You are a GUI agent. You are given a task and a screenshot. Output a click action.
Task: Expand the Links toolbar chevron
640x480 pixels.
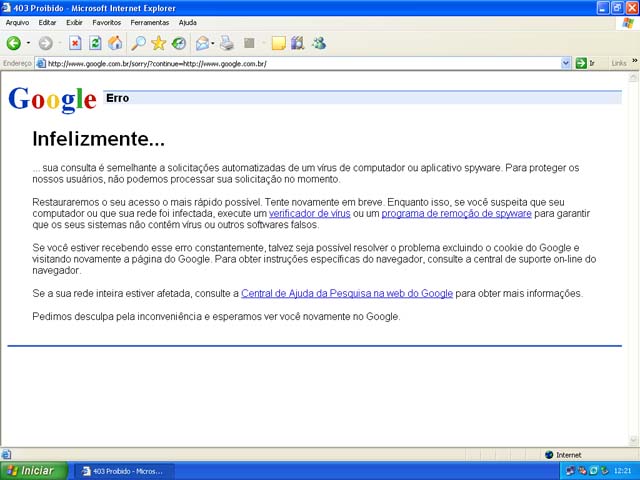click(x=635, y=61)
